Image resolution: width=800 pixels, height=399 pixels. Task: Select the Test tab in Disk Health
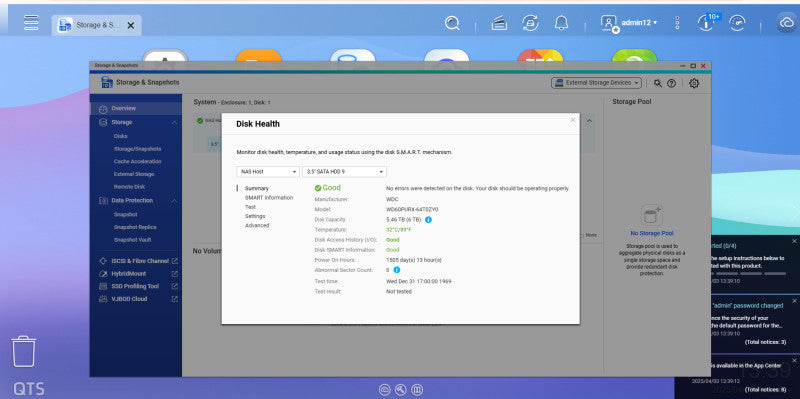tap(250, 207)
